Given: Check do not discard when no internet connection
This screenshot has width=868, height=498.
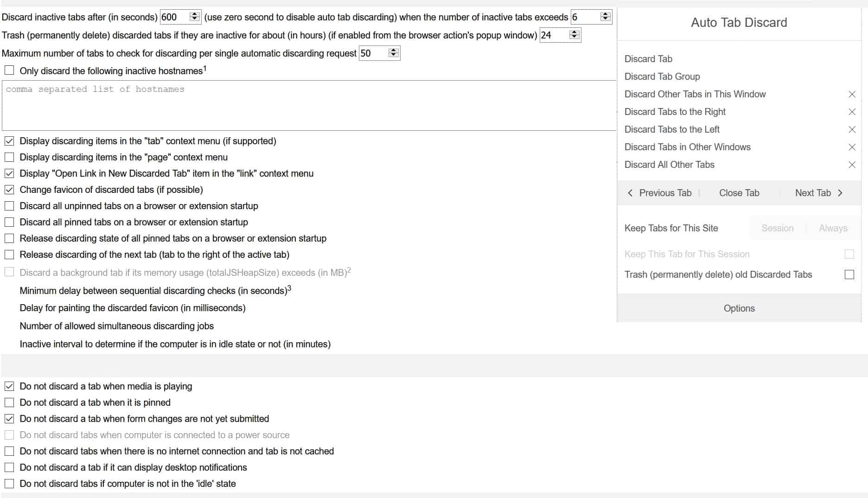Looking at the screenshot, I should click(9, 451).
